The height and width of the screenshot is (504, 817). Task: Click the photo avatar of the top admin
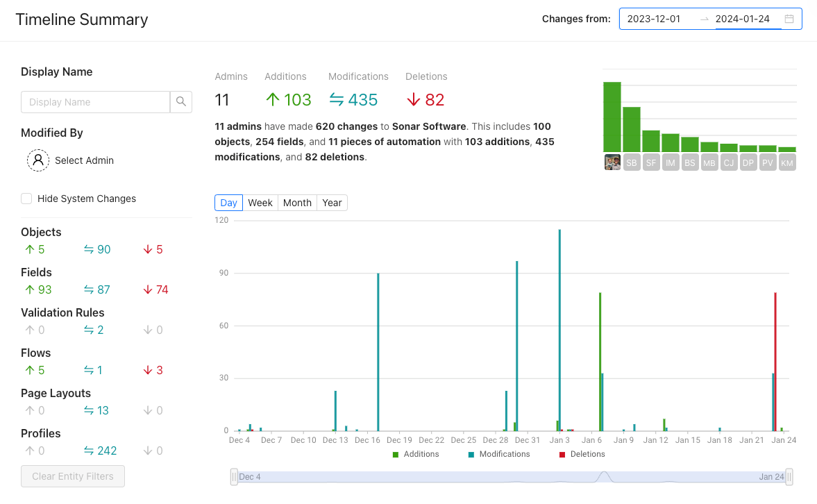click(x=612, y=162)
